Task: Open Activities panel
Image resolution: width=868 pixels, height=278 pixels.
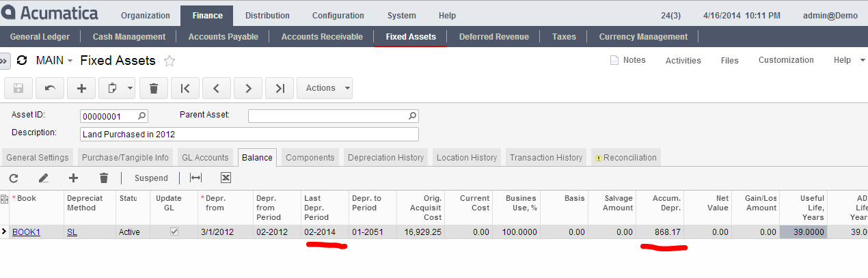Action: [683, 60]
